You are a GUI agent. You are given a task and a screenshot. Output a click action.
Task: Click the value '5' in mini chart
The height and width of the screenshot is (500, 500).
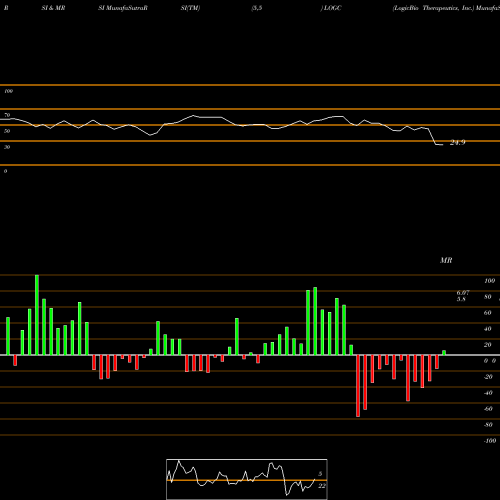pos(320,474)
